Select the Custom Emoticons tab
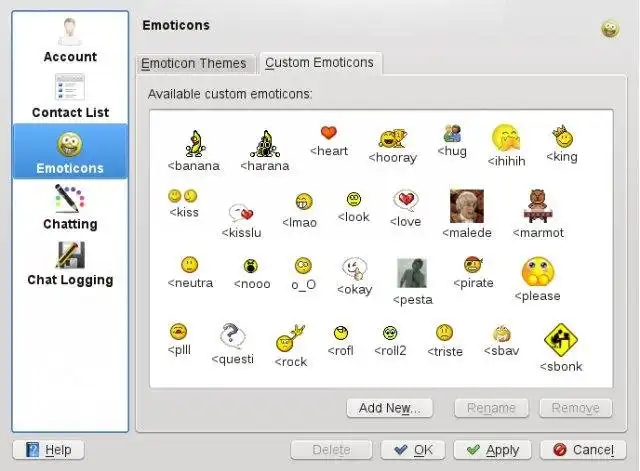 (x=320, y=63)
